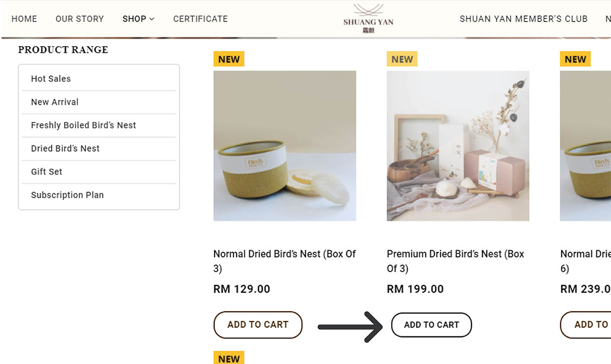Add Normal Dried Bird's Nest Box of 3 to cart

pos(258,325)
